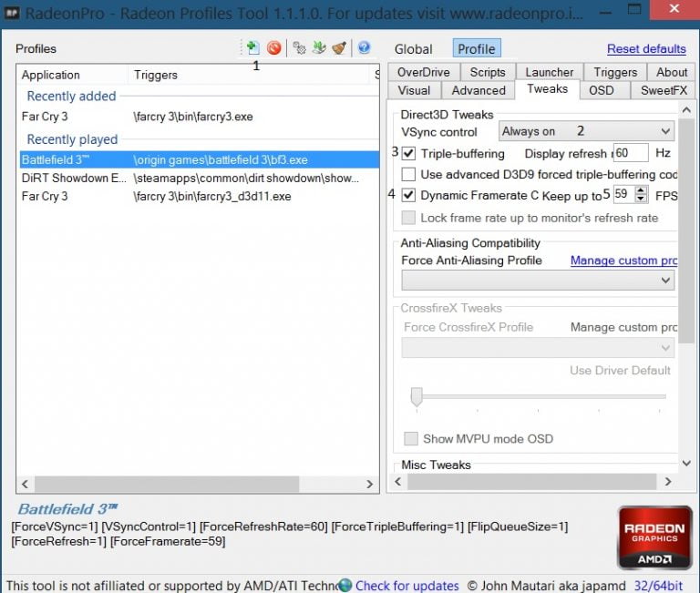Switch to the OverDrive tab

[423, 72]
